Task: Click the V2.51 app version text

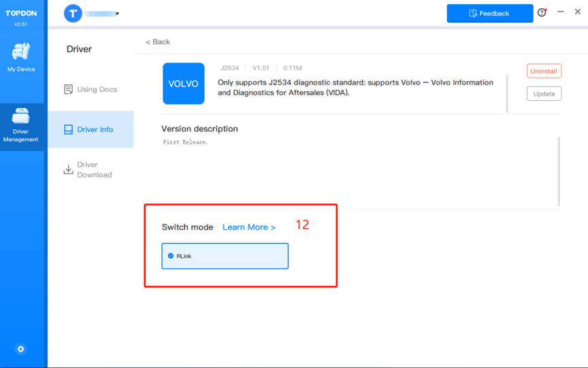Action: 20,24
